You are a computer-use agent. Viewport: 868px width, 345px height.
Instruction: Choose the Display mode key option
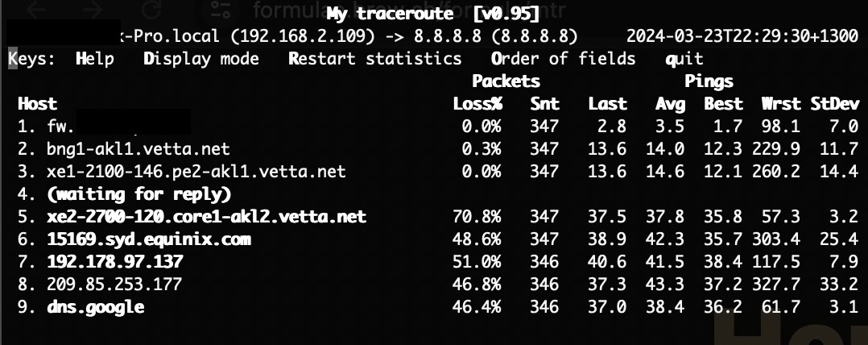coord(201,59)
